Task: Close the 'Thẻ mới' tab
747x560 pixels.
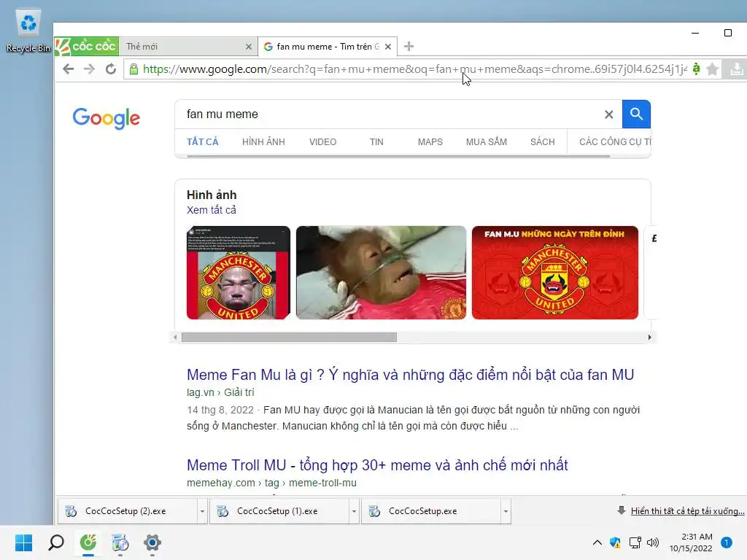Action: (248, 47)
